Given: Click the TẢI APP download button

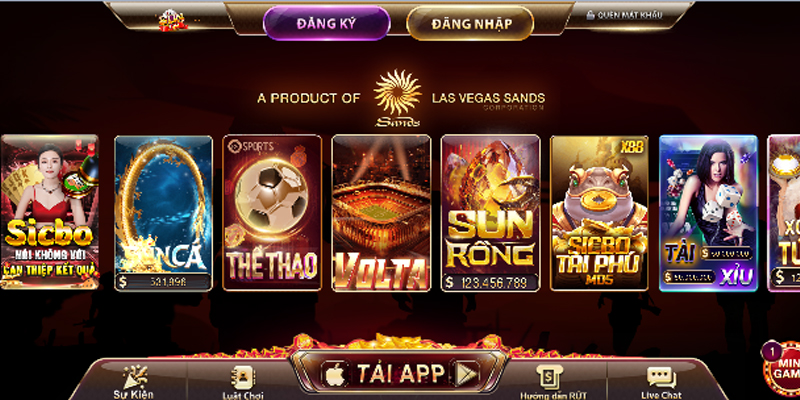Looking at the screenshot, I should click(401, 374).
